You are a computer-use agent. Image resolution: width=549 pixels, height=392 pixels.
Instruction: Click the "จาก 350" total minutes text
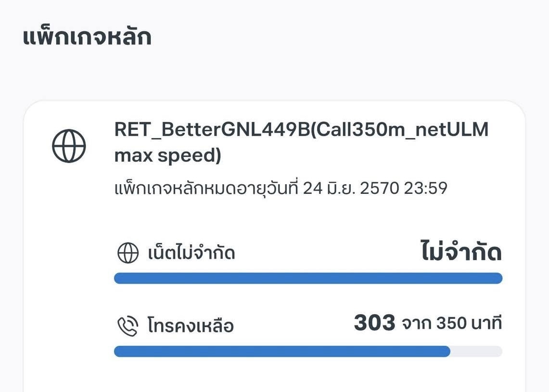point(434,323)
